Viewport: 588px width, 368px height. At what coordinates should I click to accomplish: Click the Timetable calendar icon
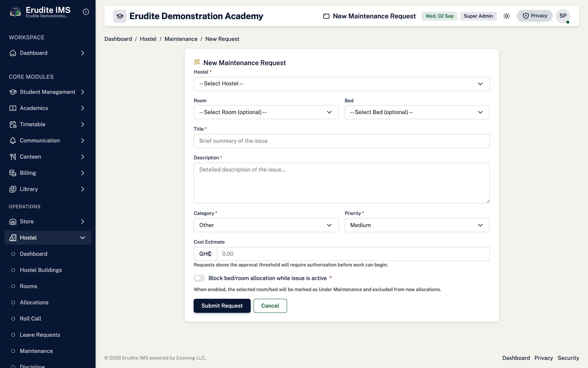[13, 124]
